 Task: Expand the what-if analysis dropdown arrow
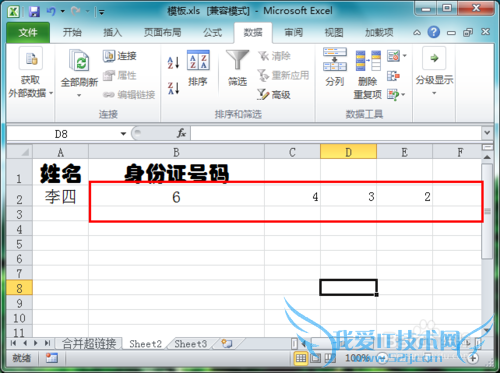403,95
